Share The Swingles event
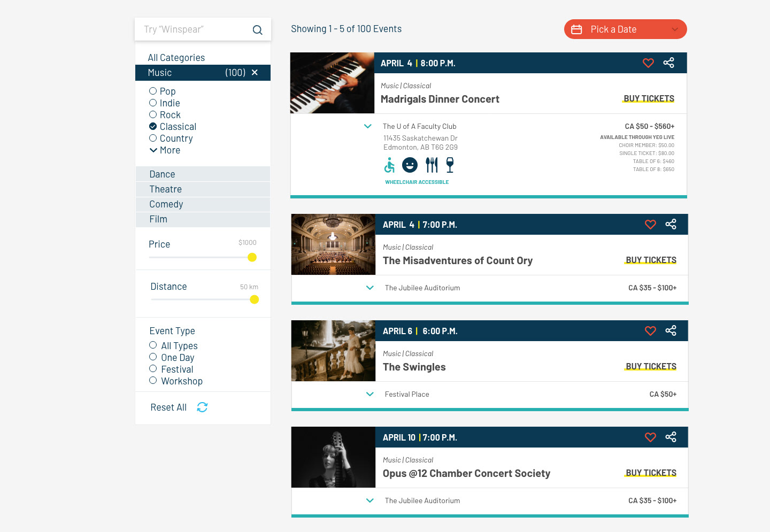 click(x=671, y=330)
